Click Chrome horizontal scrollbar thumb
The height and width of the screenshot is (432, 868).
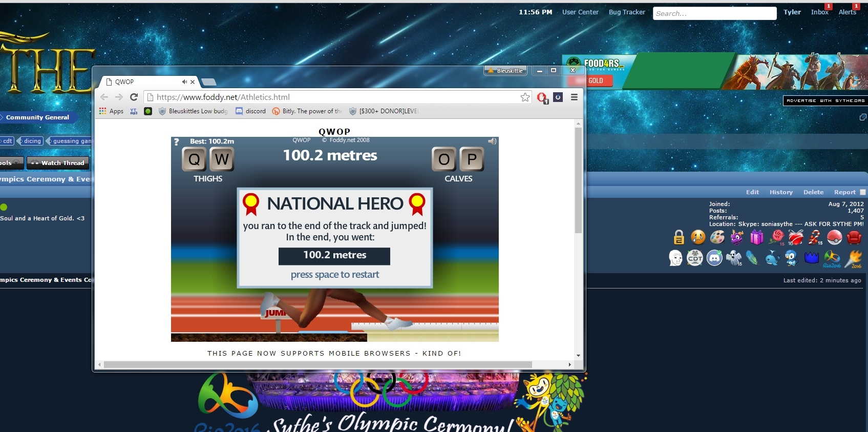click(317, 365)
